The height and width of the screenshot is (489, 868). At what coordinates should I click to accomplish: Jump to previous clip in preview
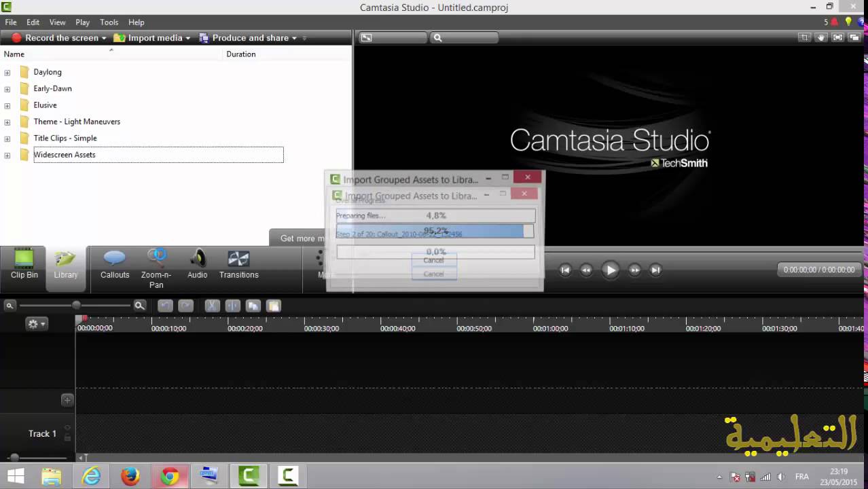(x=565, y=270)
